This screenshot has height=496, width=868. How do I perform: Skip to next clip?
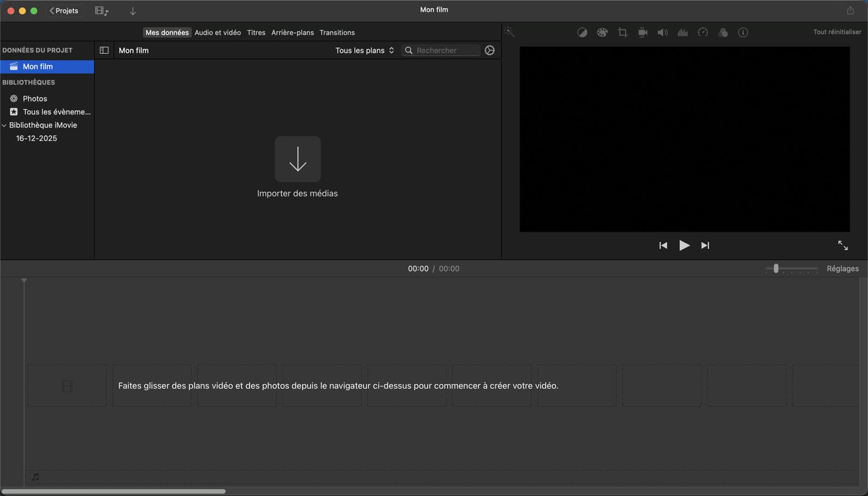pos(705,245)
